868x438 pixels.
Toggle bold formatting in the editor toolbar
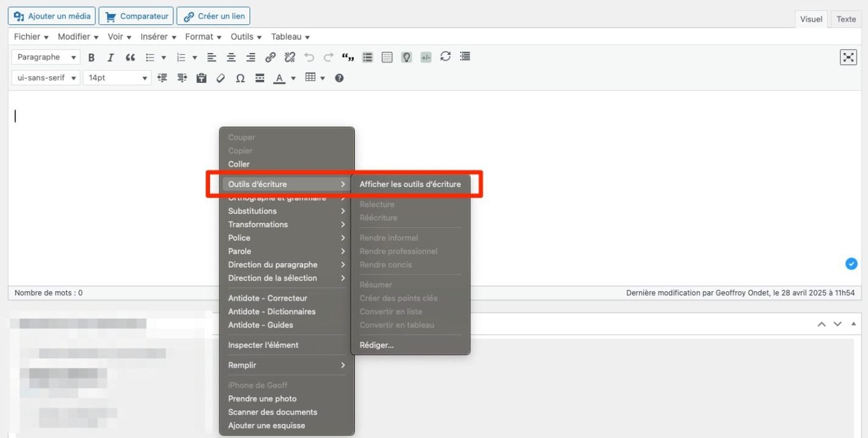[91, 57]
